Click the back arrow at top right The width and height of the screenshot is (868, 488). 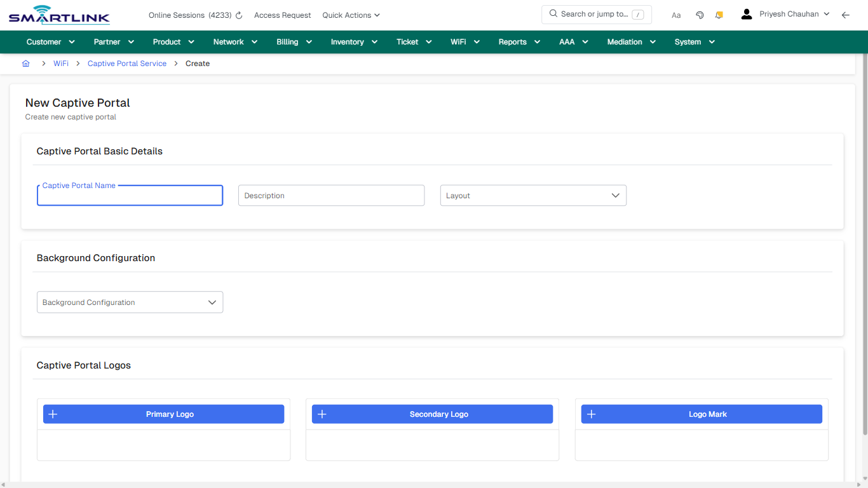846,15
